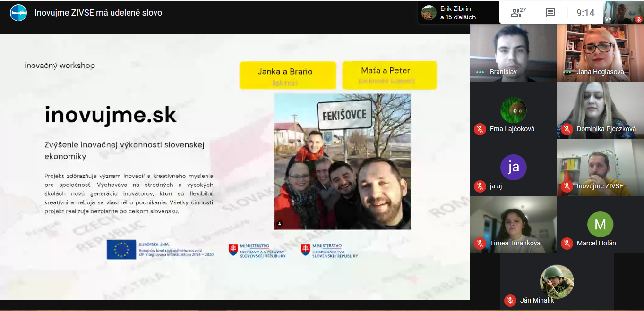Click the muted mic icon on your self-view

[x=638, y=19]
